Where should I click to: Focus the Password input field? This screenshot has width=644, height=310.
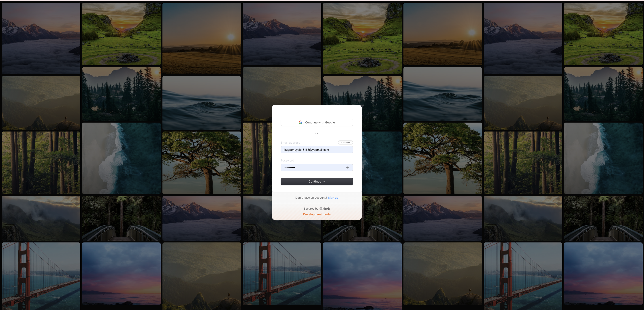313,168
